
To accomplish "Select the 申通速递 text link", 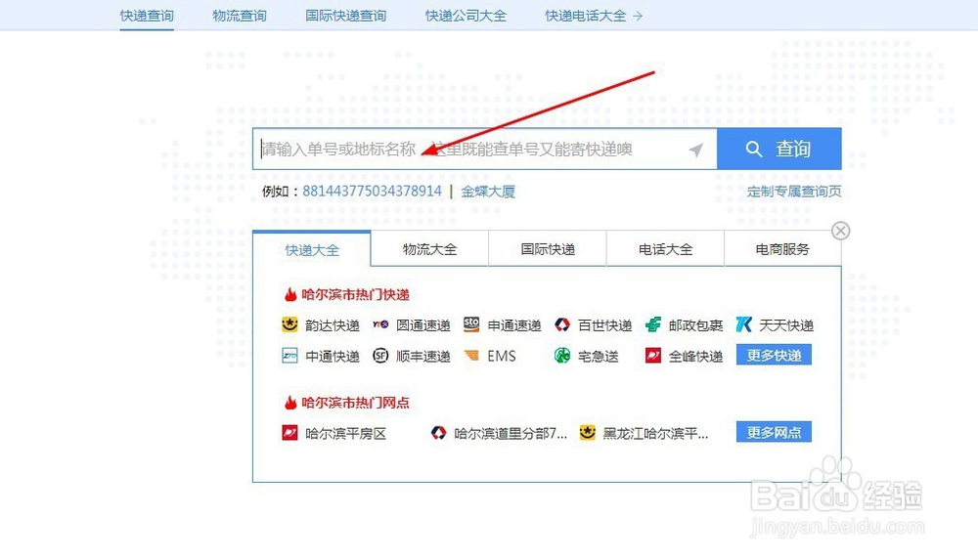I will pos(514,324).
